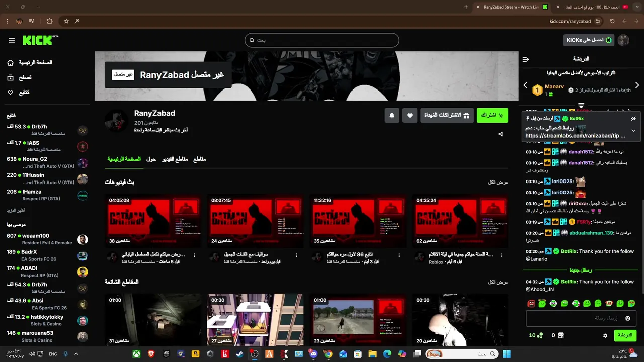The height and width of the screenshot is (362, 644).
Task: Click the heart follow button
Action: coord(410,115)
